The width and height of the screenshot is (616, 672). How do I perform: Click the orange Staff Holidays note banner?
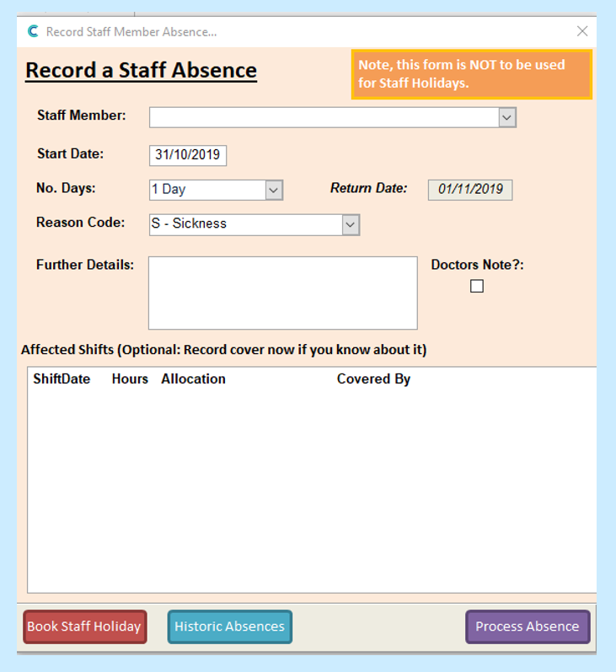471,74
